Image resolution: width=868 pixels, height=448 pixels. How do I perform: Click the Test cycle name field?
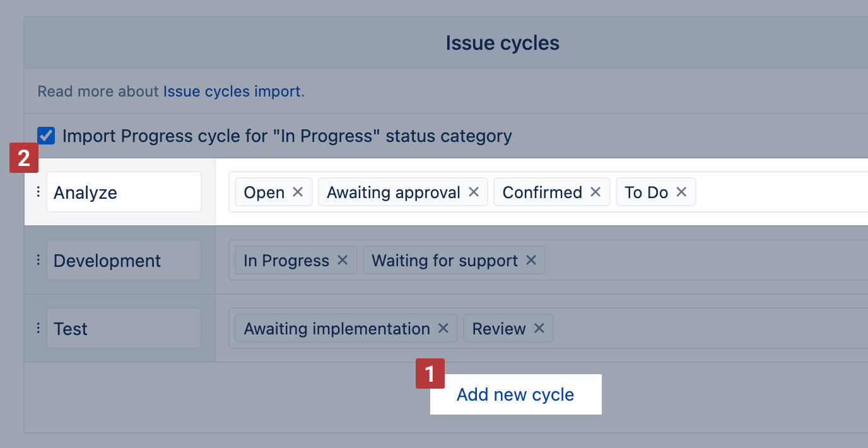click(123, 328)
